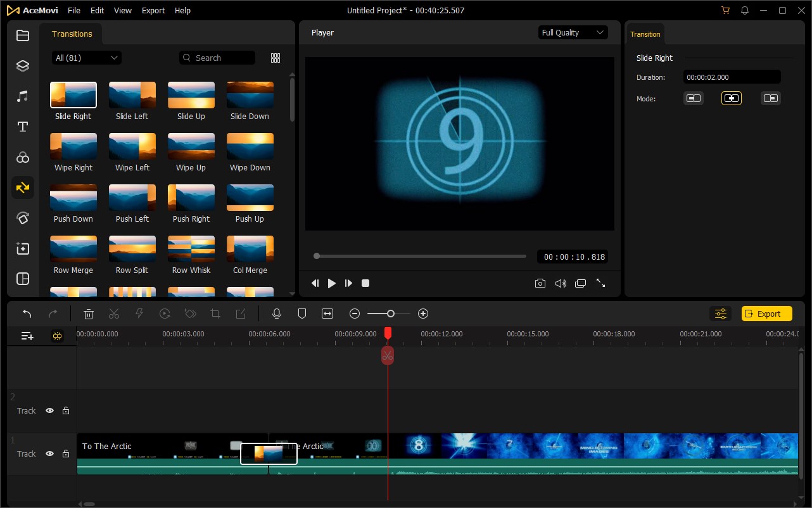The width and height of the screenshot is (812, 508).
Task: Expand the Full Quality dropdown
Action: [573, 33]
